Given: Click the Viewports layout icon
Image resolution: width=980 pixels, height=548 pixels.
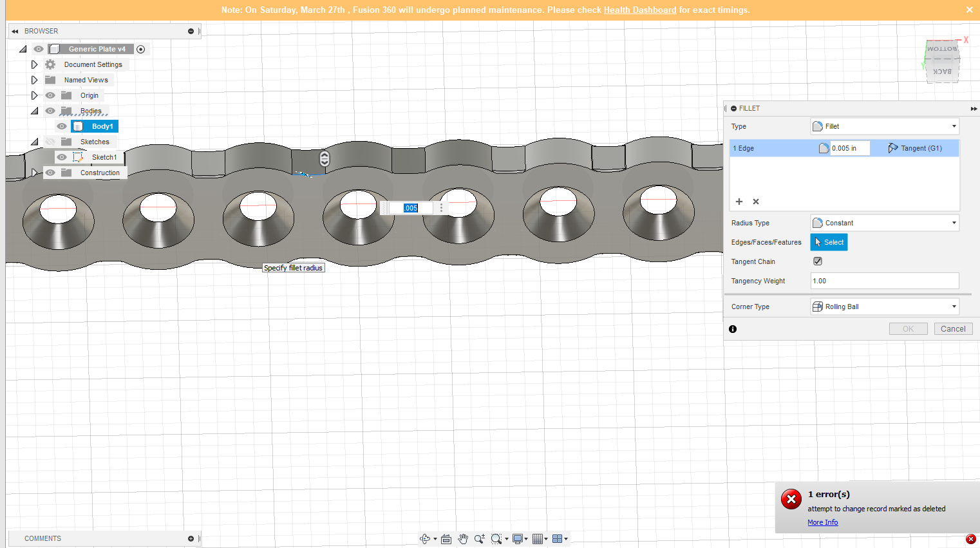Looking at the screenshot, I should 558,539.
